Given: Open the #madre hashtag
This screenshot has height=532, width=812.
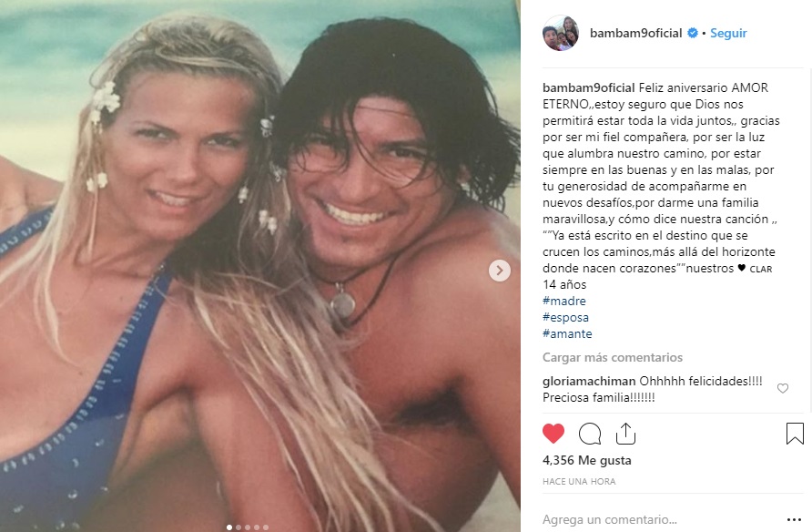Looking at the screenshot, I should [x=564, y=301].
